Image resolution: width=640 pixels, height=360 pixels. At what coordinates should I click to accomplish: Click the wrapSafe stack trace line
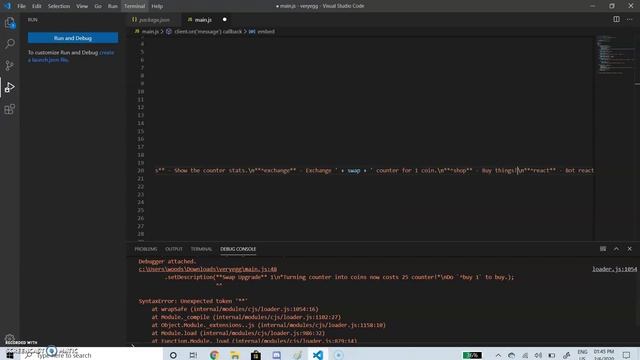pos(235,309)
